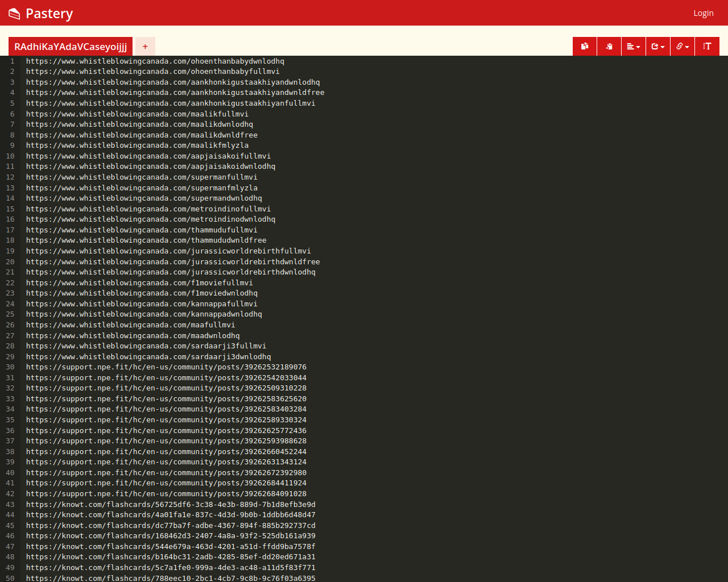Click line number 30 in gutter
The width and height of the screenshot is (728, 582).
click(x=10, y=367)
